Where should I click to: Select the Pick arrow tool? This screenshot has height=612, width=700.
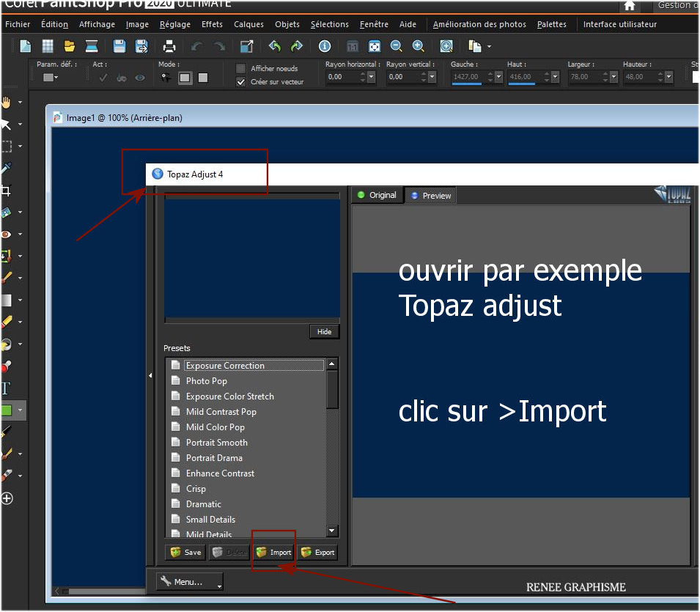point(7,124)
